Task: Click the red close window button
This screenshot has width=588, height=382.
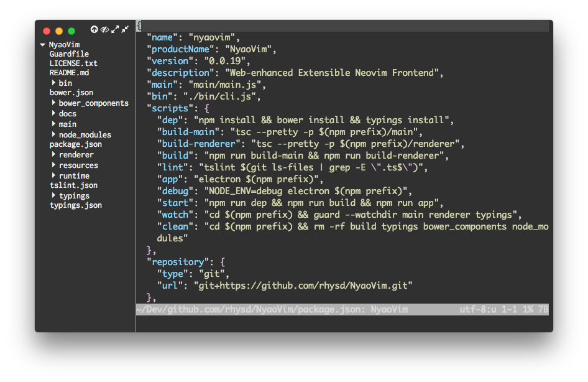Action: click(47, 31)
